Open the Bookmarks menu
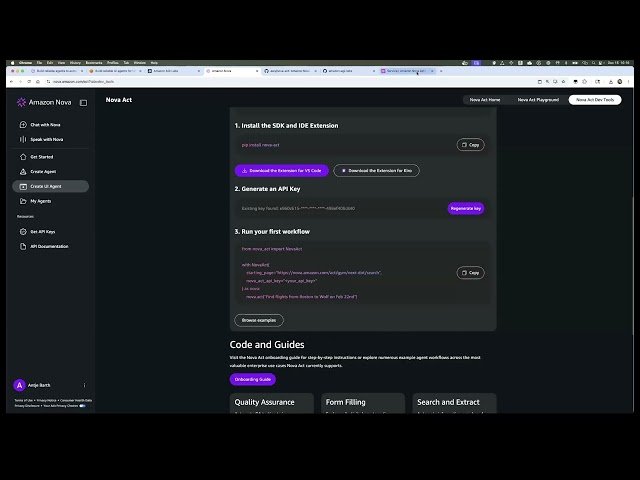 (x=94, y=63)
